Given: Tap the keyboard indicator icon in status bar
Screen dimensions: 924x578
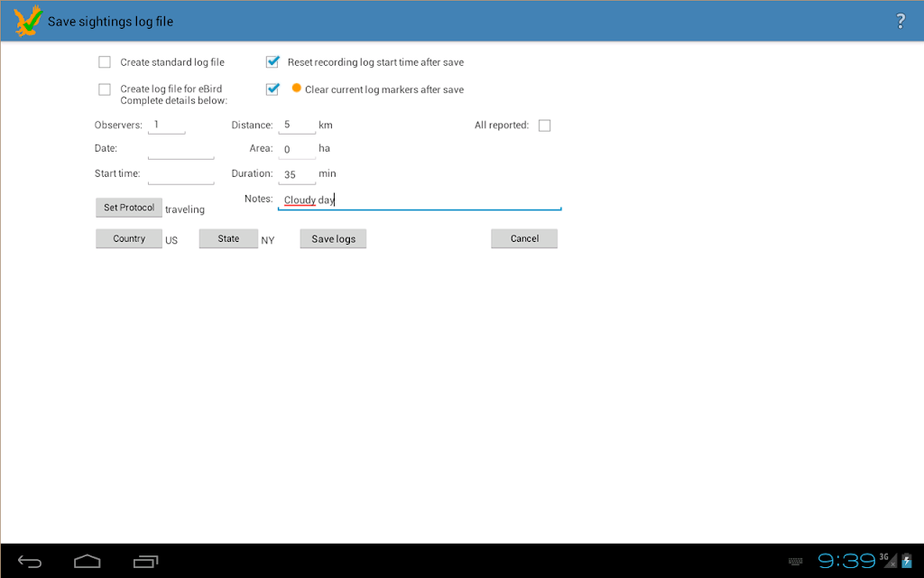Looking at the screenshot, I should pos(795,562).
